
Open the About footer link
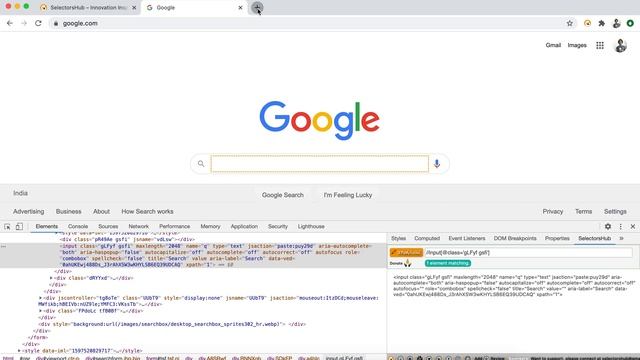point(101,211)
